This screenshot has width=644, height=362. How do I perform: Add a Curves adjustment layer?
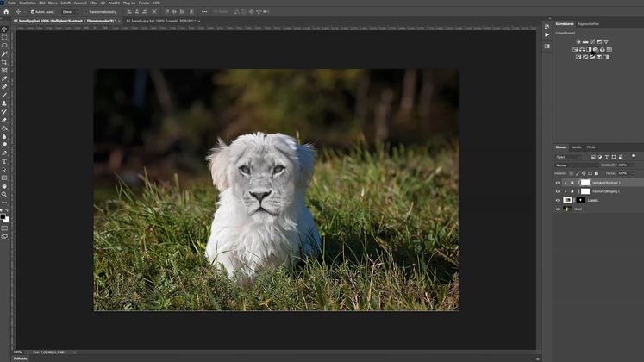[592, 41]
